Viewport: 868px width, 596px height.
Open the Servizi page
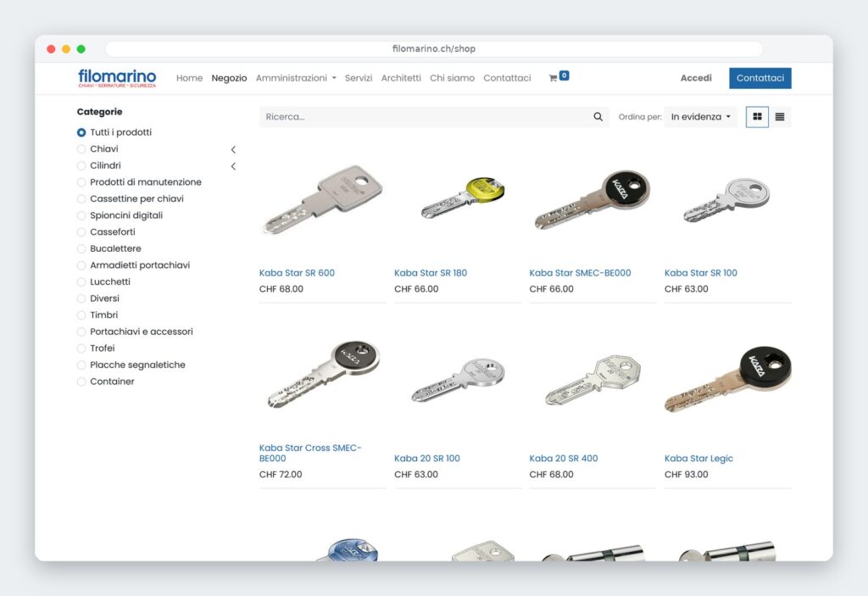tap(359, 78)
